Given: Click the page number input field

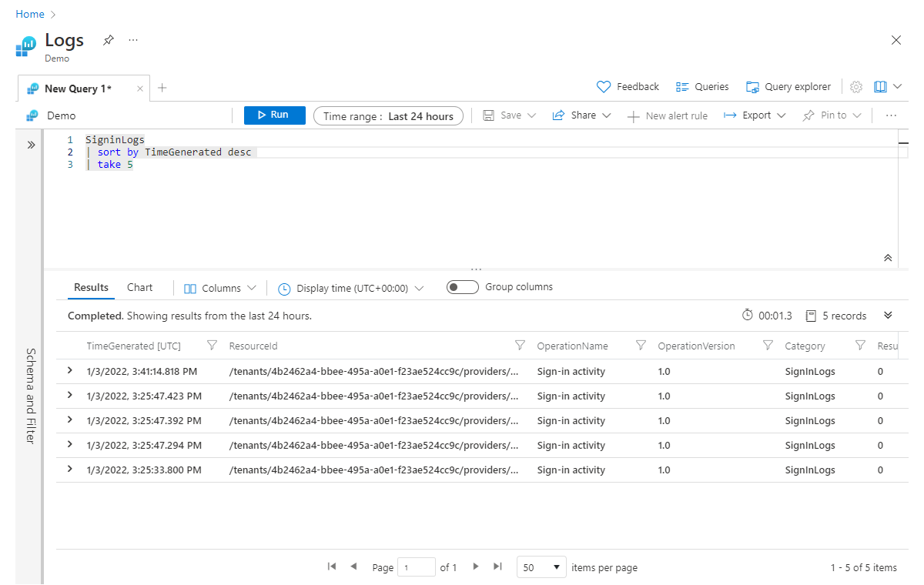Looking at the screenshot, I should pyautogui.click(x=417, y=567).
